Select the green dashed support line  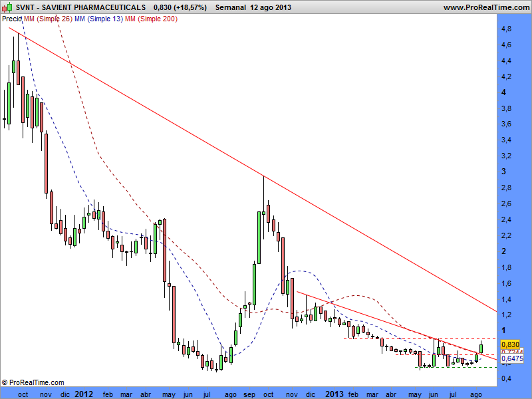456,367
